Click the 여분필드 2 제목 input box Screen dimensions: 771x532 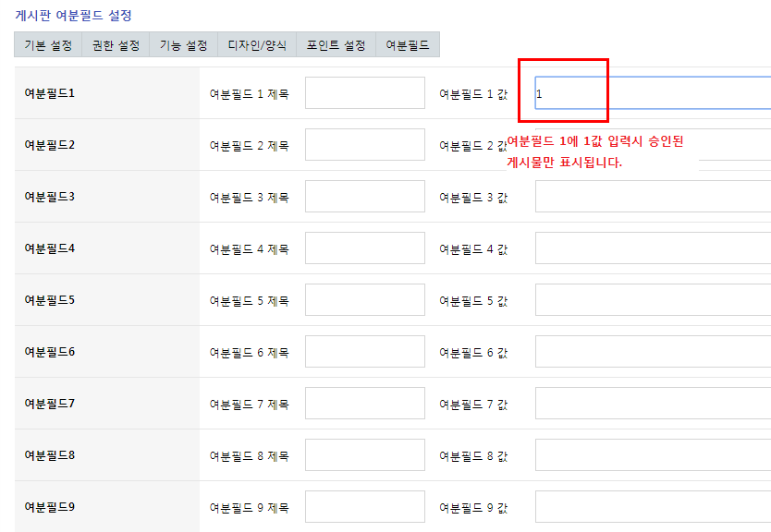(365, 144)
